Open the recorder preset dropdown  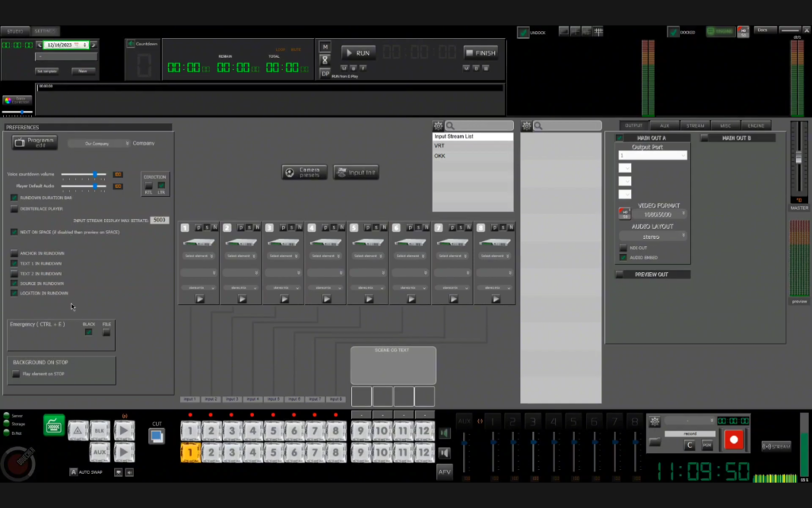pyautogui.click(x=689, y=421)
